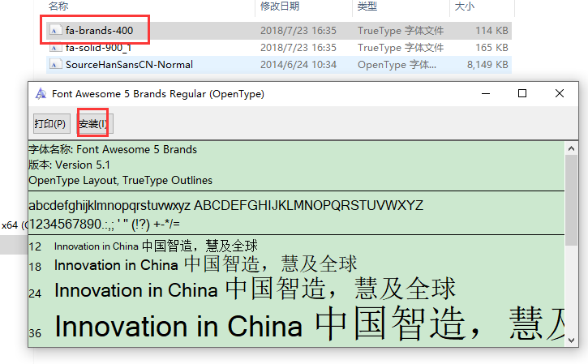The height and width of the screenshot is (364, 588).
Task: Sort files by 大小 column header
Action: point(465,6)
